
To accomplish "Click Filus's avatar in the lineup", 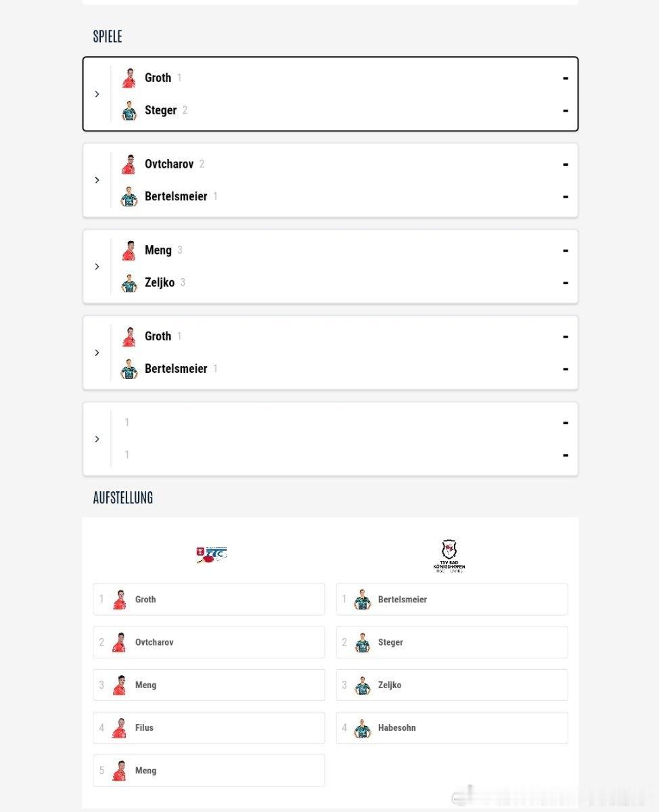I will click(120, 728).
